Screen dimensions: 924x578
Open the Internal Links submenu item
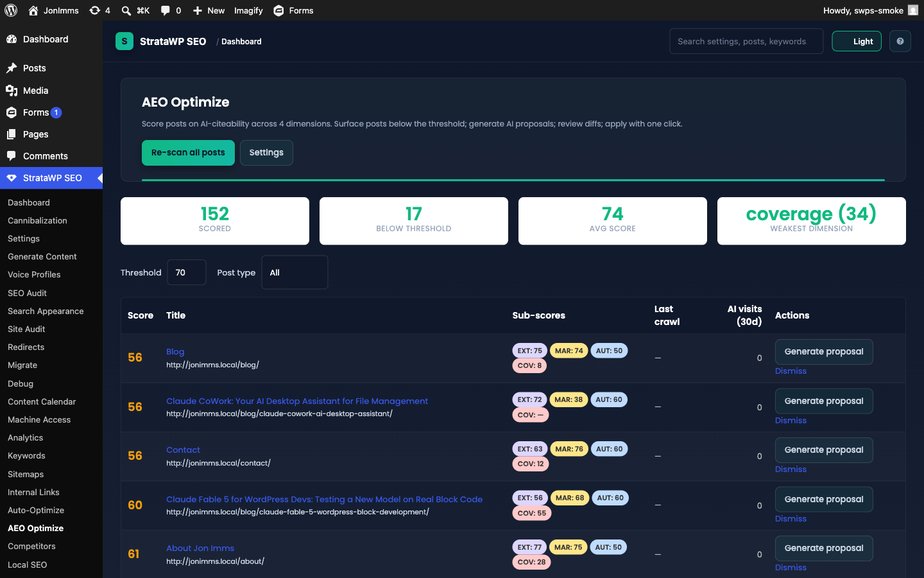pyautogui.click(x=33, y=492)
